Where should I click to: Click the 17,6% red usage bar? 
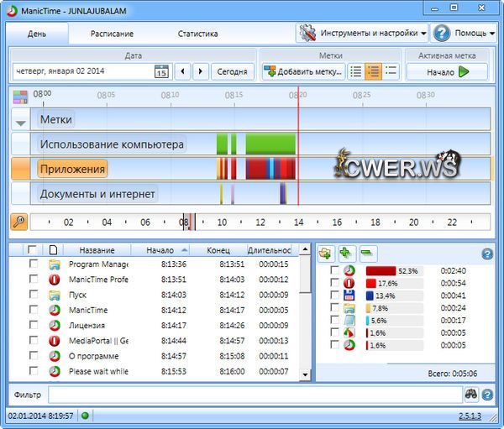(x=371, y=283)
